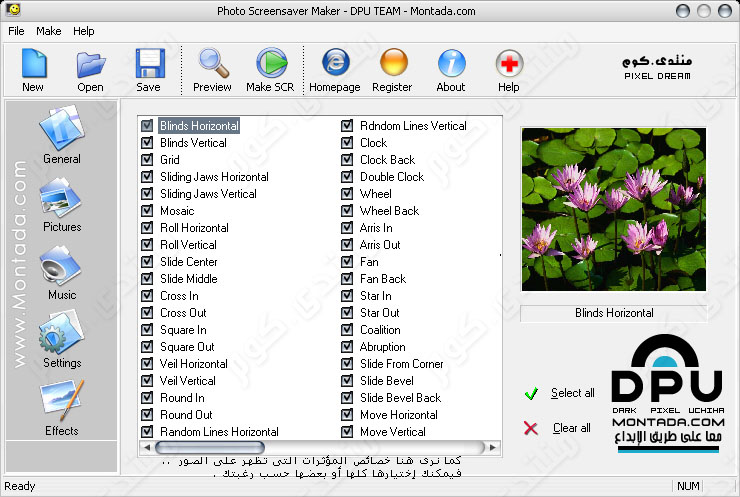Click the Register toolbar icon

point(392,64)
